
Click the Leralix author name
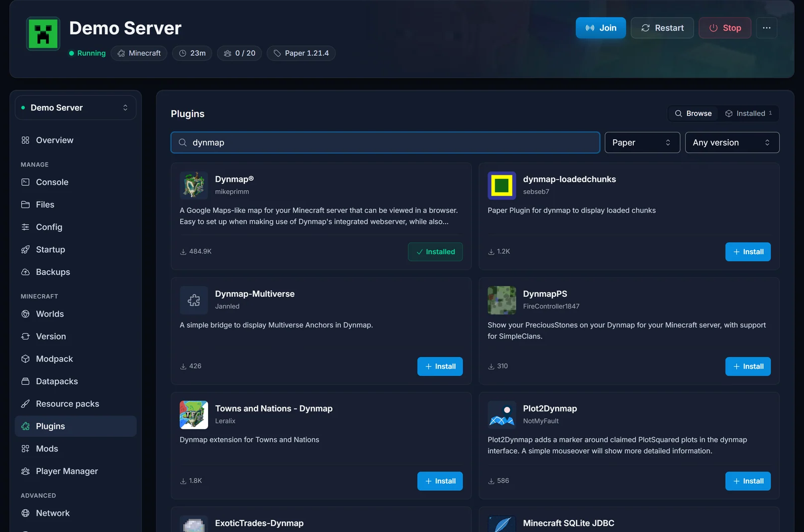click(225, 421)
